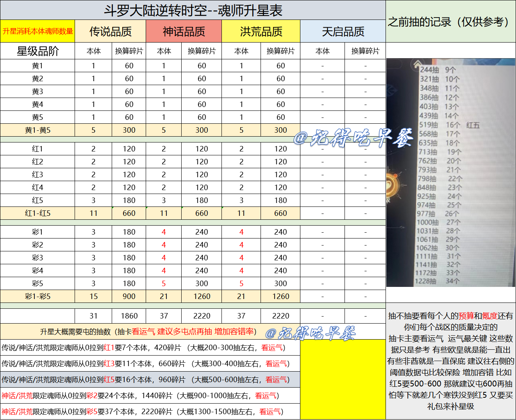
Task: Click the 本体 sub-header under 传说品质
Action: [x=93, y=51]
